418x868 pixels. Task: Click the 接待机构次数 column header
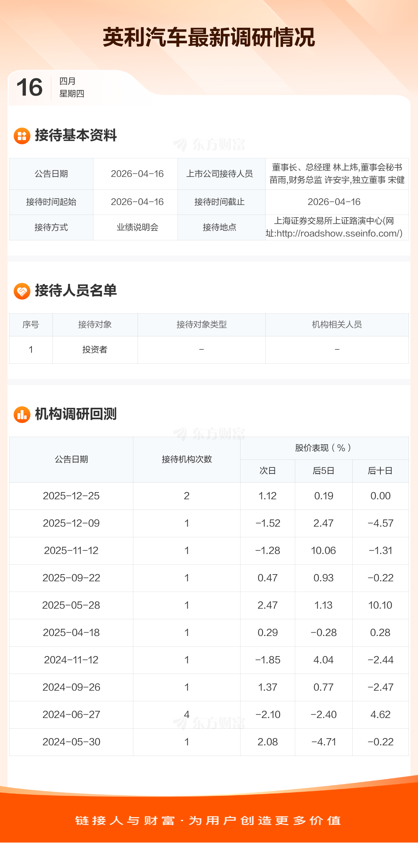click(187, 459)
